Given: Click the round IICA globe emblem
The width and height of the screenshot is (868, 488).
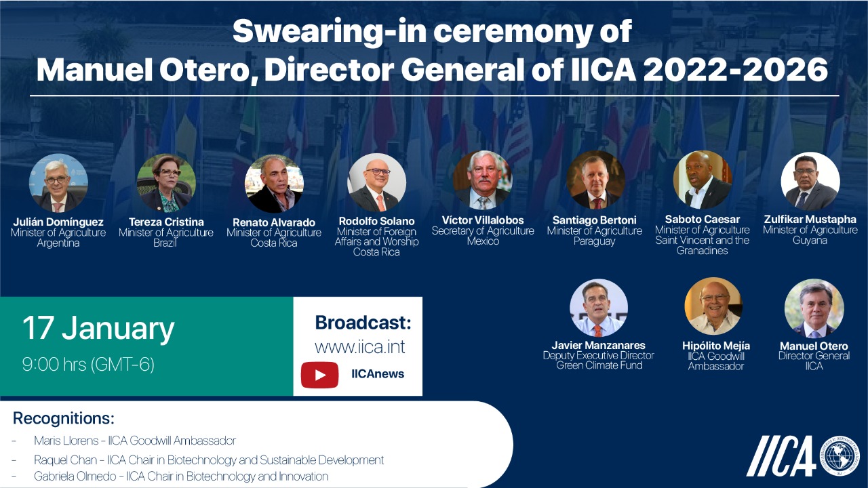Looking at the screenshot, I should click(x=839, y=456).
